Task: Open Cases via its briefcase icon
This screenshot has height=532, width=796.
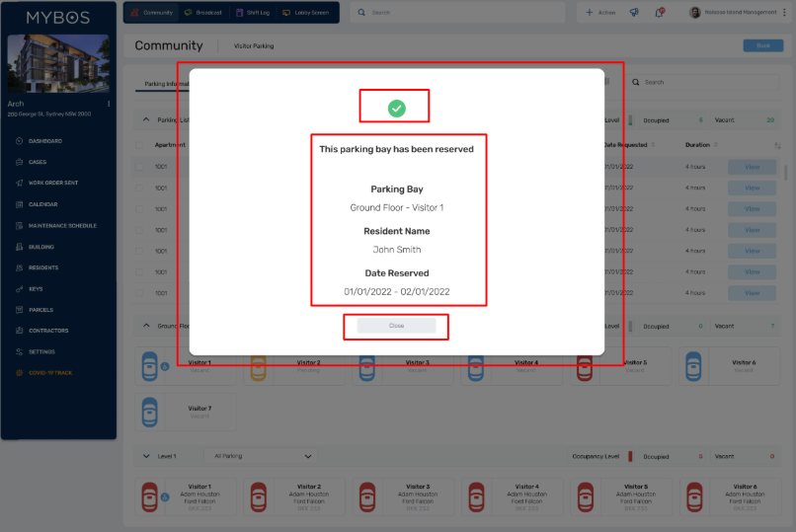Action: coord(20,162)
